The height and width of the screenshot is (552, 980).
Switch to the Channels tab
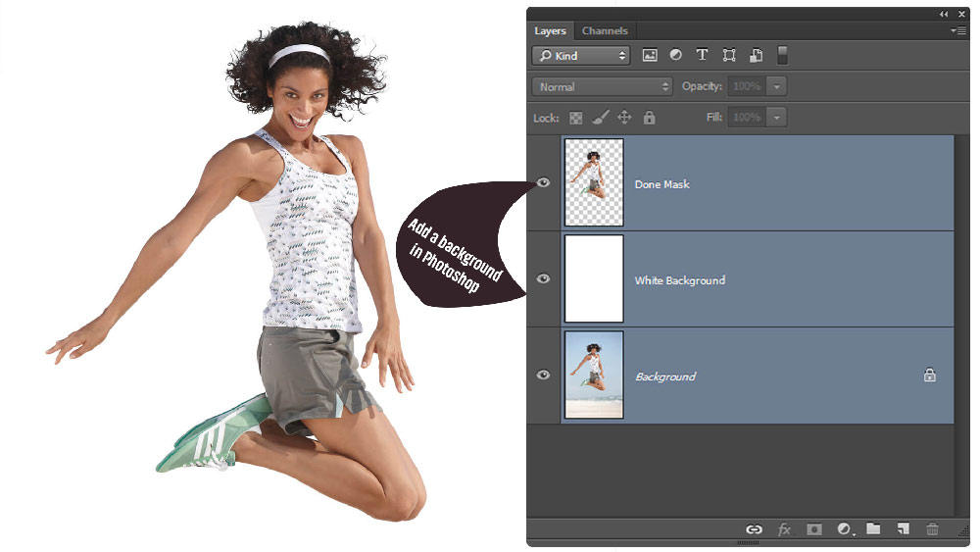click(x=605, y=30)
